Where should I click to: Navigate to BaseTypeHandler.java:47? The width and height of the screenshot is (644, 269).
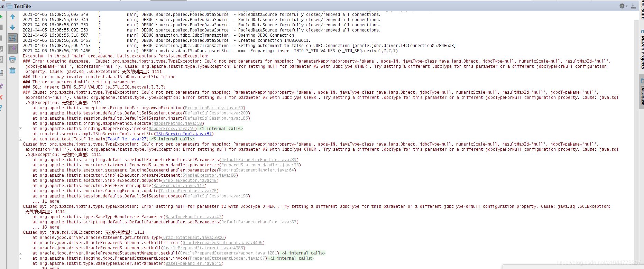[x=194, y=217]
